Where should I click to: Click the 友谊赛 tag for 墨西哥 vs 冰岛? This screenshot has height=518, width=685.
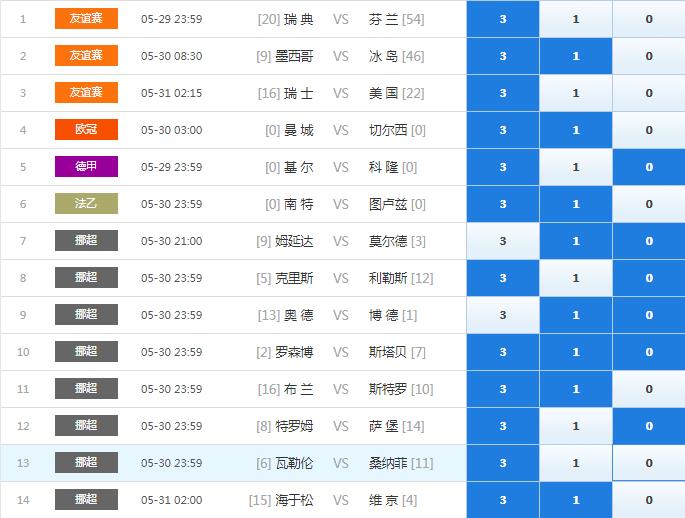pos(86,56)
